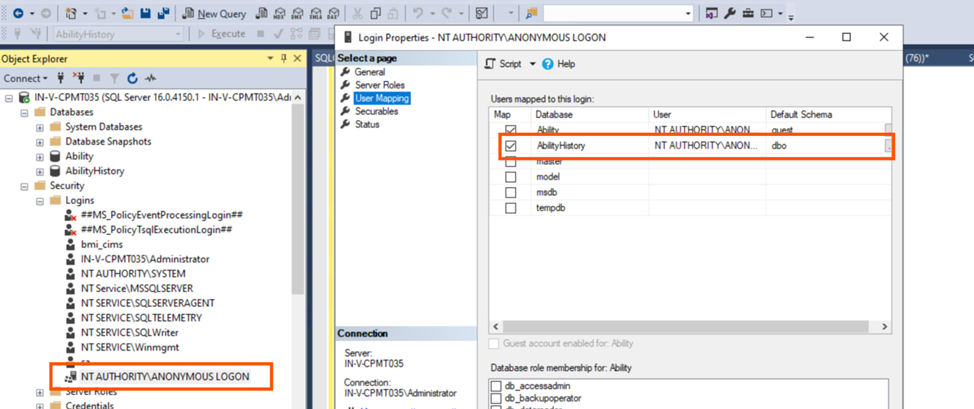
Task: Click the Database column header
Action: [590, 115]
